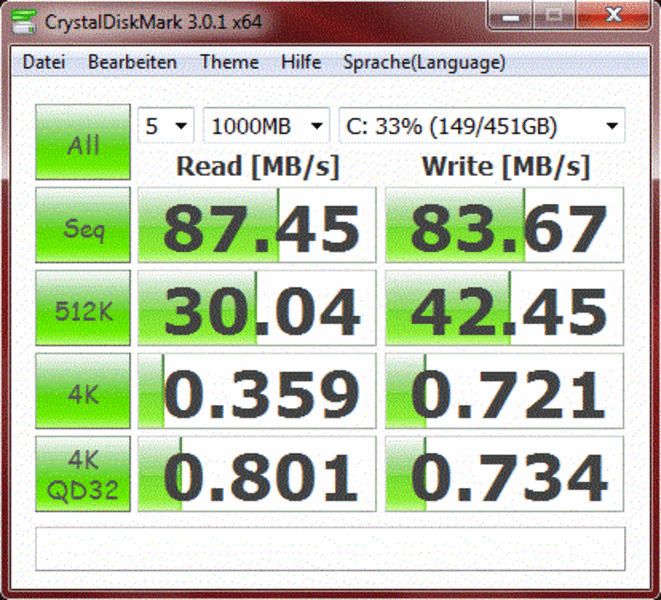This screenshot has height=600, width=661.
Task: Click the Seq read result 87.45
Action: [257, 225]
